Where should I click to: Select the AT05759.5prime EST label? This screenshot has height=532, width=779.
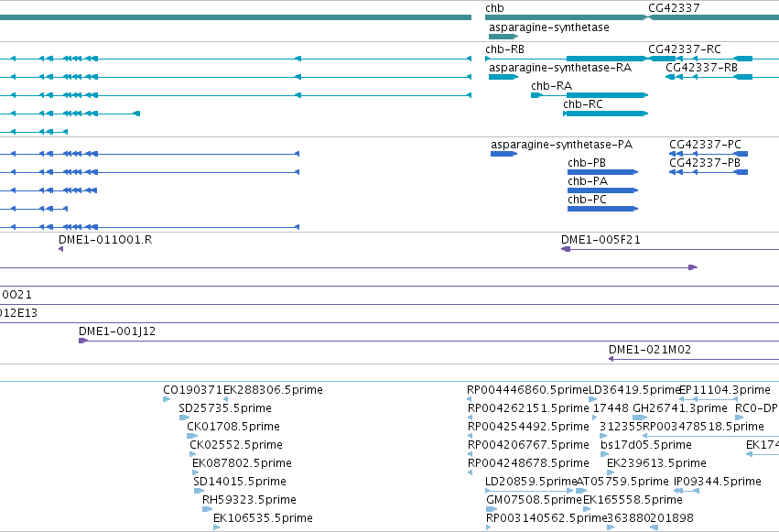[622, 482]
